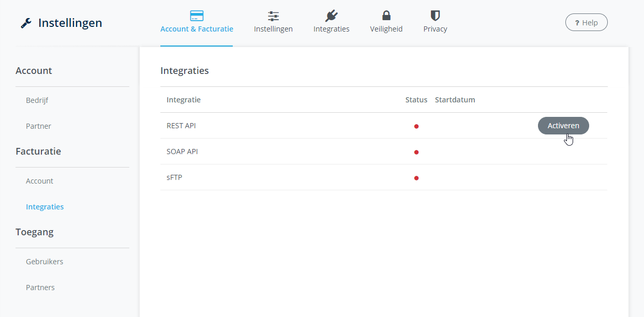The height and width of the screenshot is (317, 644).
Task: Click the red status dot for SOAP API
Action: pos(416,152)
